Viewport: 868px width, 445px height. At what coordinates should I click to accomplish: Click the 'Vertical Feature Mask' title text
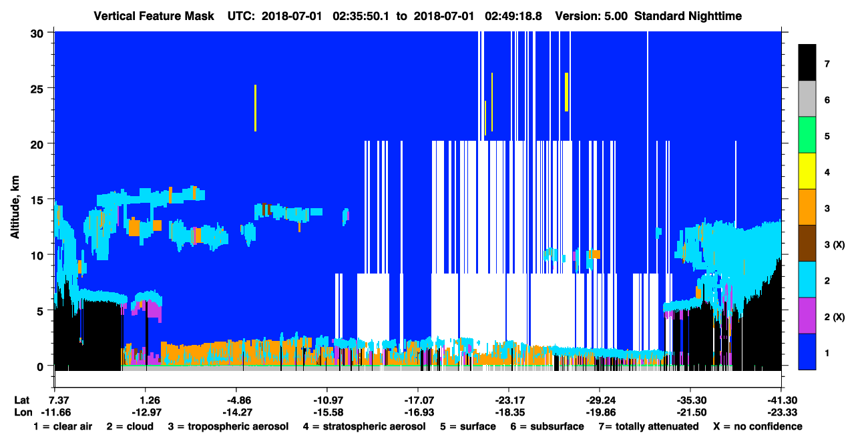[x=154, y=15]
